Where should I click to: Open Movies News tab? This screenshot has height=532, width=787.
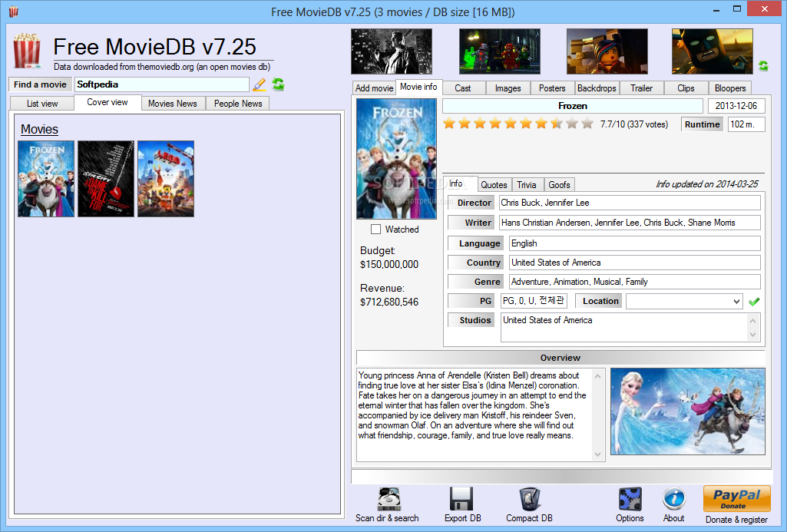pos(173,104)
